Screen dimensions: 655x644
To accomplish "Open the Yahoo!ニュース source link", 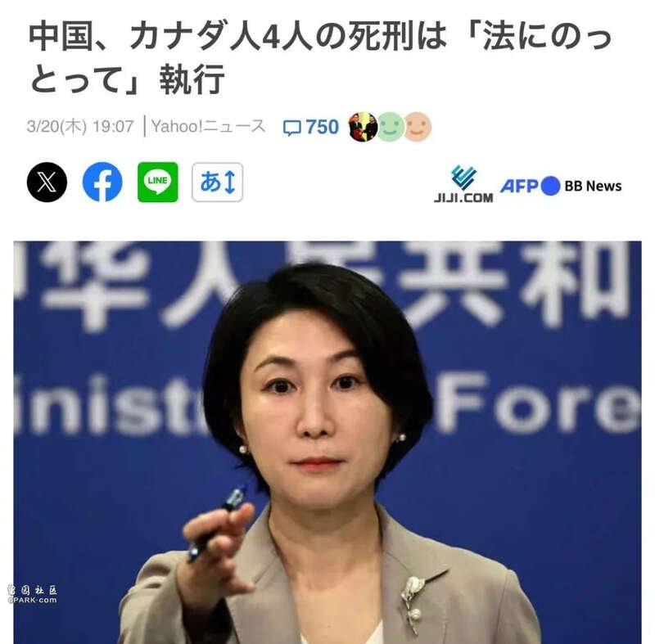I will [208, 126].
